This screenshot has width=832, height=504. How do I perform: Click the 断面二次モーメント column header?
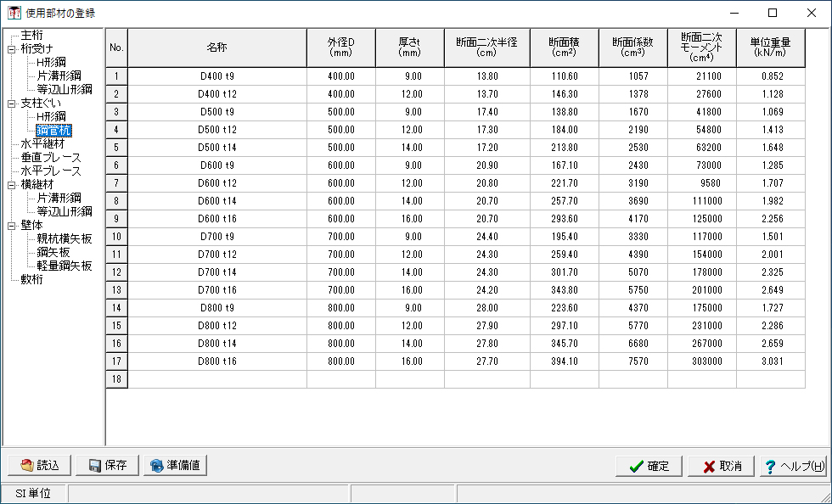pos(702,48)
